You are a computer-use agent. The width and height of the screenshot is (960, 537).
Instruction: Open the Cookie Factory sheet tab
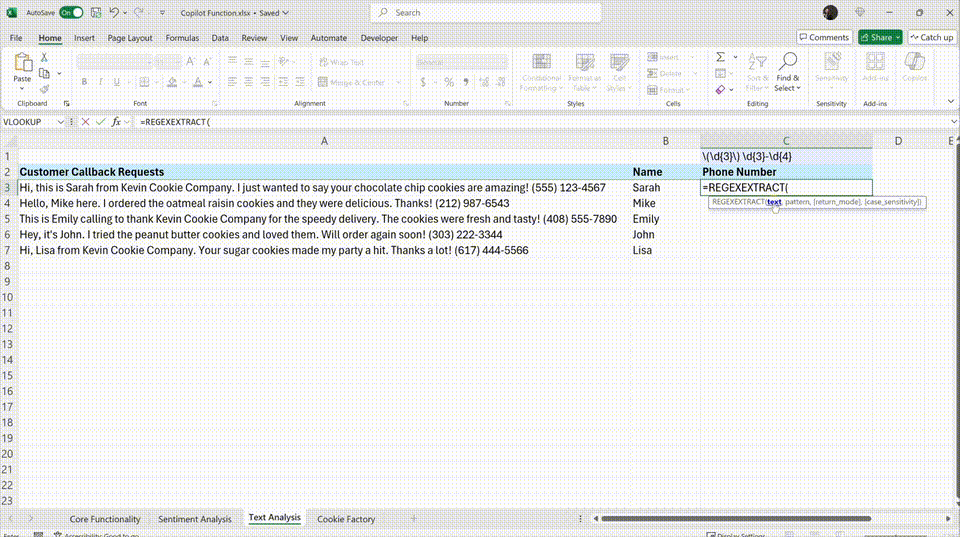click(x=346, y=519)
